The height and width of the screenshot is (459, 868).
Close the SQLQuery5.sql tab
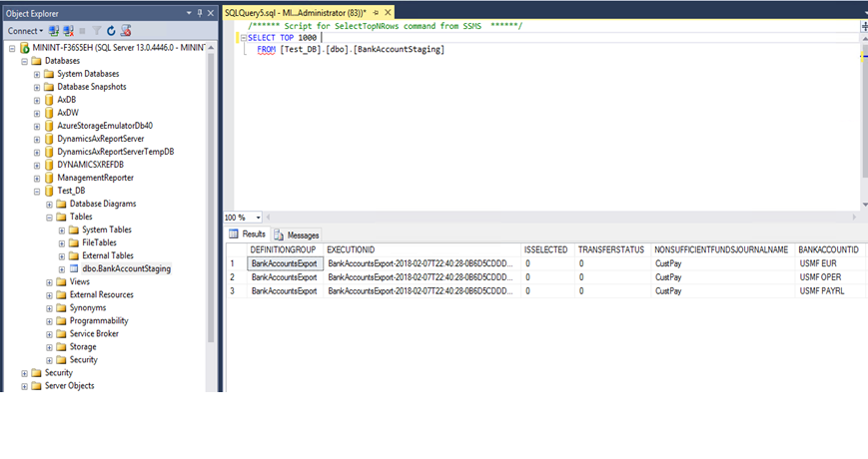coord(389,13)
